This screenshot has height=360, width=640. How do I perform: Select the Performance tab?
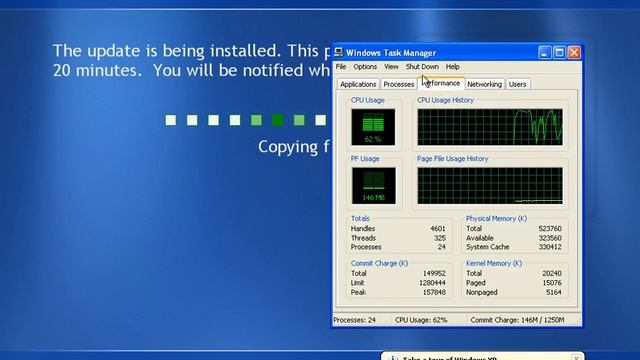tap(441, 83)
